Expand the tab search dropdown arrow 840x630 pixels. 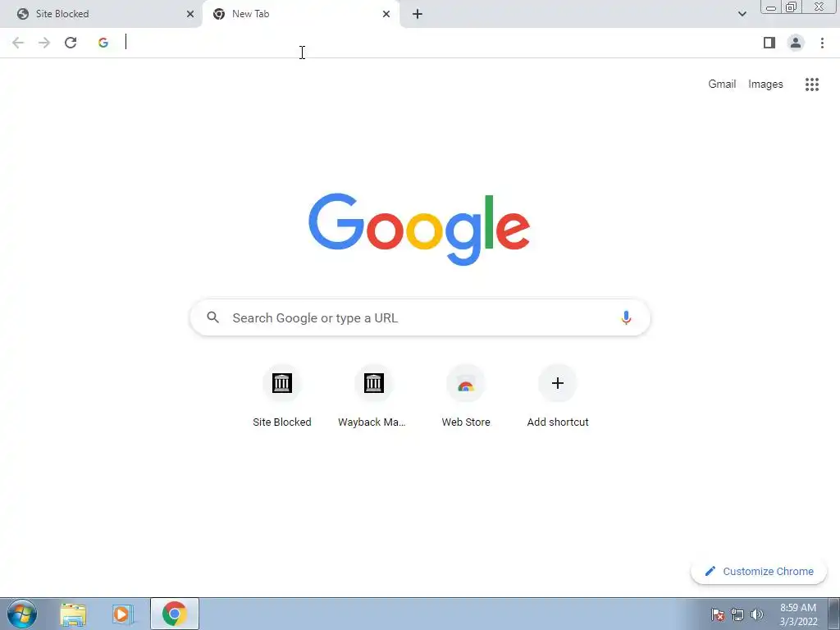(742, 14)
